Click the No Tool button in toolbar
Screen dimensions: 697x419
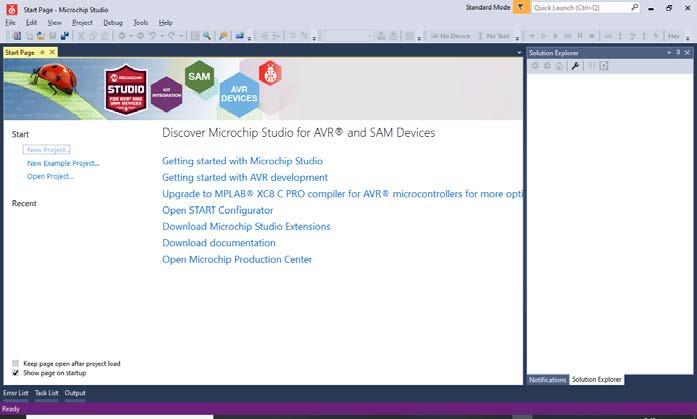point(494,36)
